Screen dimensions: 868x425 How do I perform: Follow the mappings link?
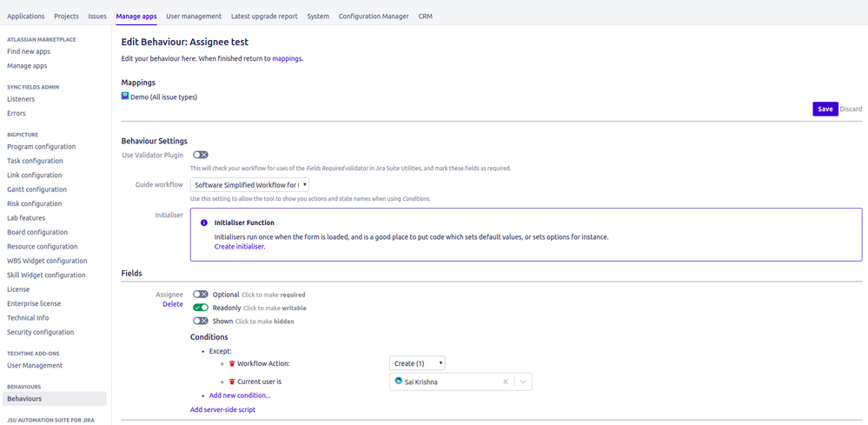click(x=287, y=58)
